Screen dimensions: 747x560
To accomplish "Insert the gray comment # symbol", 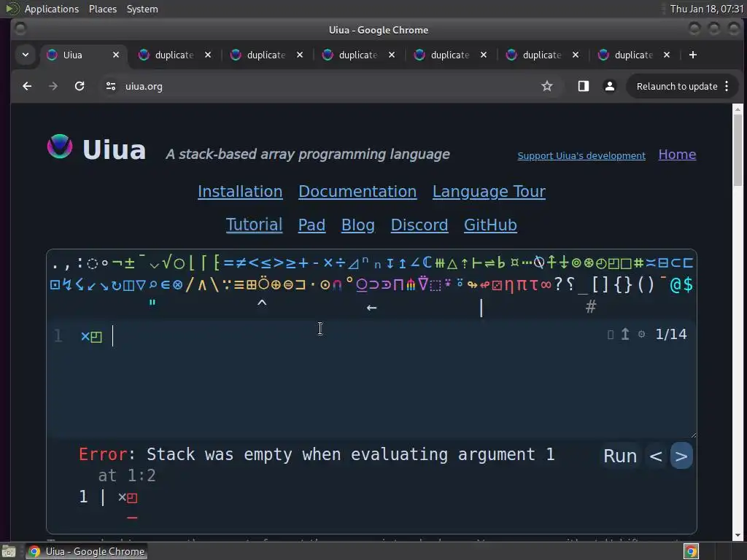I will [x=591, y=307].
